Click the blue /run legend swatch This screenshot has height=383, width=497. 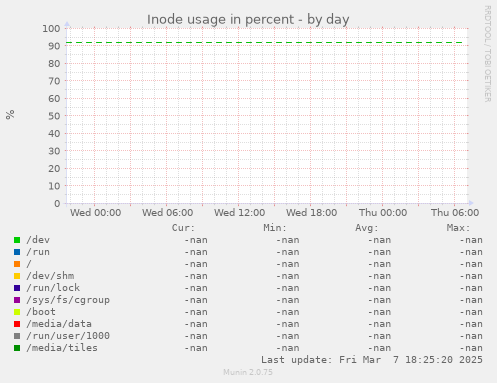[x=17, y=252]
